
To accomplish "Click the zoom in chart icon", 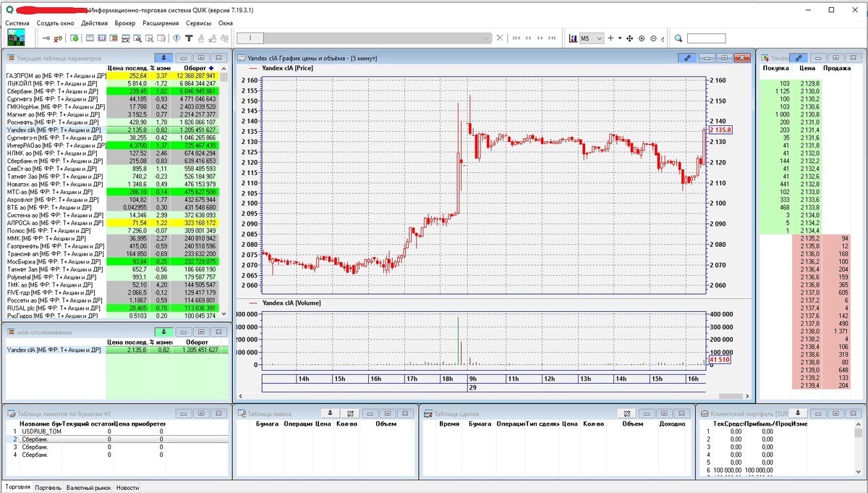I will (642, 38).
